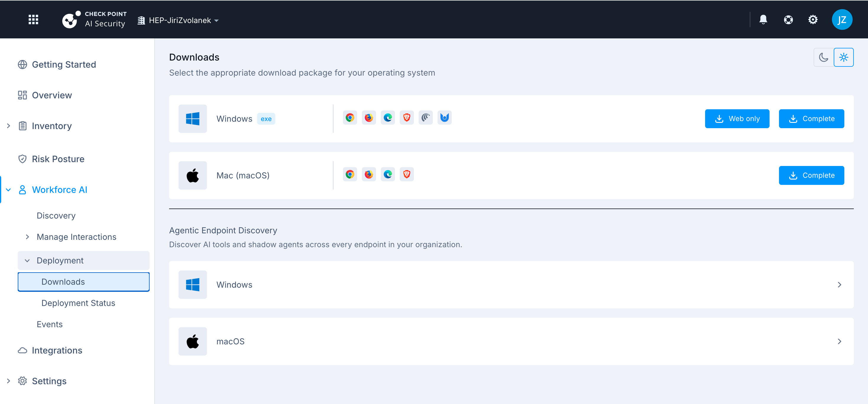The image size is (868, 404).
Task: Expand the Manage Interactions chevron
Action: point(27,237)
